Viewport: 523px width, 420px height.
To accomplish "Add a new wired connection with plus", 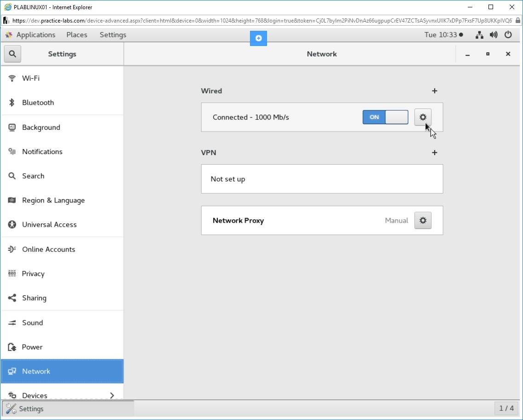I will point(434,91).
